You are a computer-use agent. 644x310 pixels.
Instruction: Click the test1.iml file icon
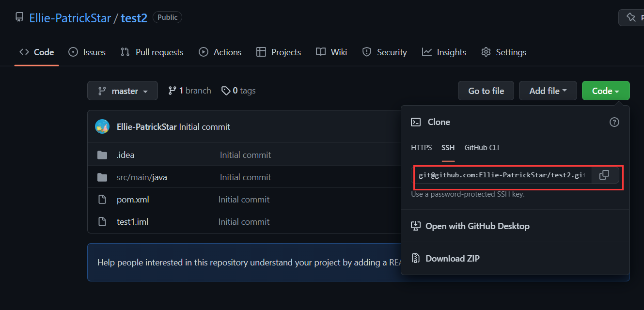[102, 222]
